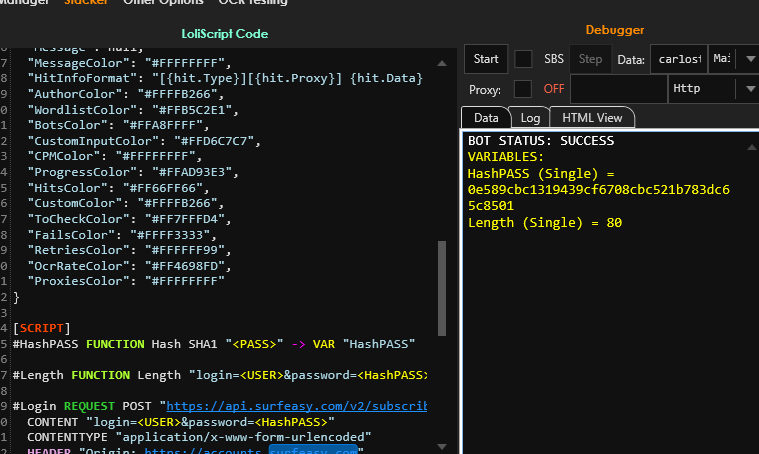759x454 pixels.
Task: Click the "WordlistColor" line
Action: pyautogui.click(x=133, y=110)
